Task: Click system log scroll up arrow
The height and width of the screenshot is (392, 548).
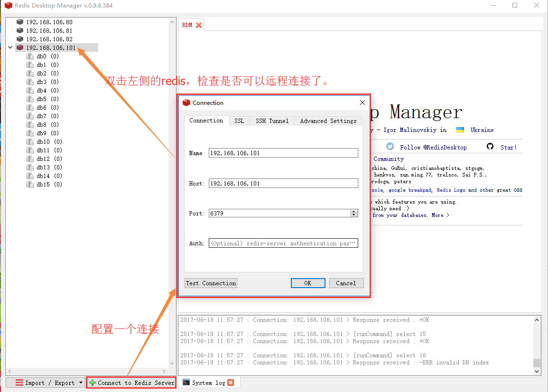Action: (537, 320)
